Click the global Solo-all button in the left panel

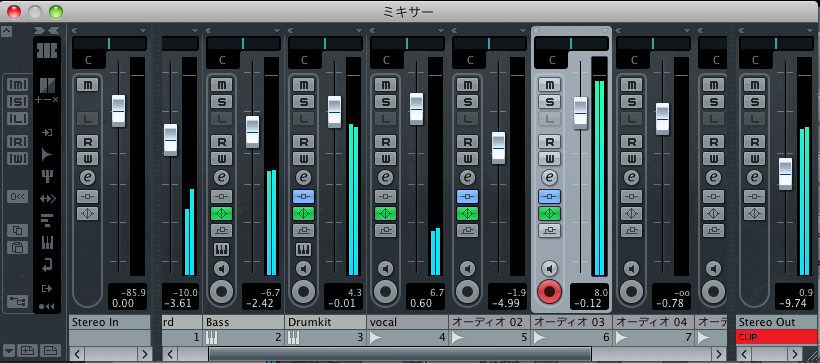pyautogui.click(x=17, y=101)
